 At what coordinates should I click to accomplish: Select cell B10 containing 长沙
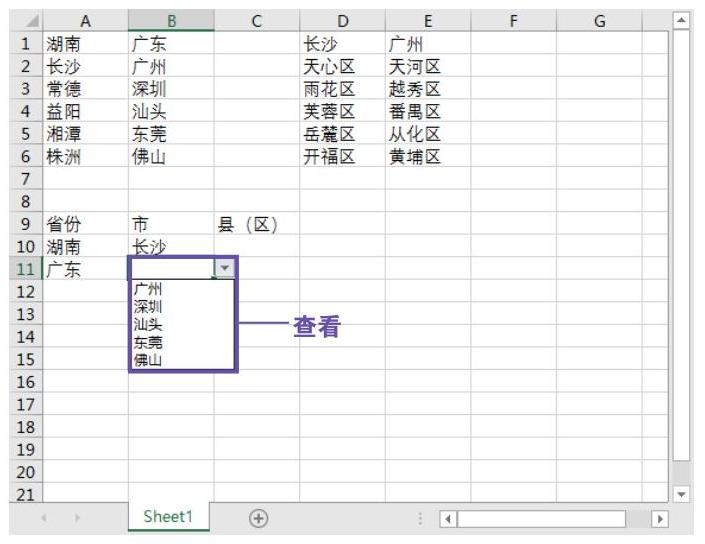coord(171,246)
